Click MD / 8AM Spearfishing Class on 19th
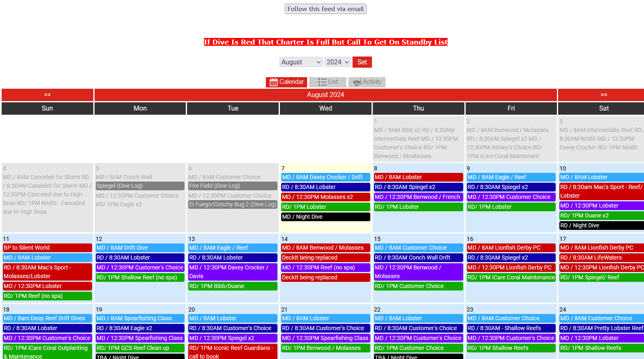 (140, 318)
